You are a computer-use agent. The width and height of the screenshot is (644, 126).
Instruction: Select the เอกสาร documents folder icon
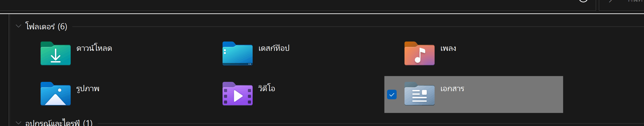coord(420,94)
